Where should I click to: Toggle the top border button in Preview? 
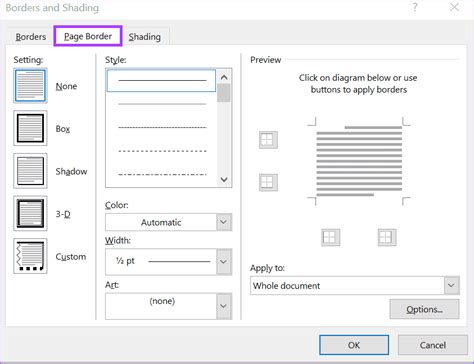pyautogui.click(x=268, y=140)
